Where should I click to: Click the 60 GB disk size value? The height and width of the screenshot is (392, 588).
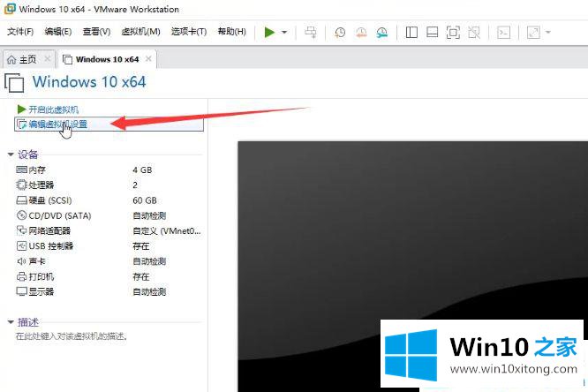click(145, 200)
